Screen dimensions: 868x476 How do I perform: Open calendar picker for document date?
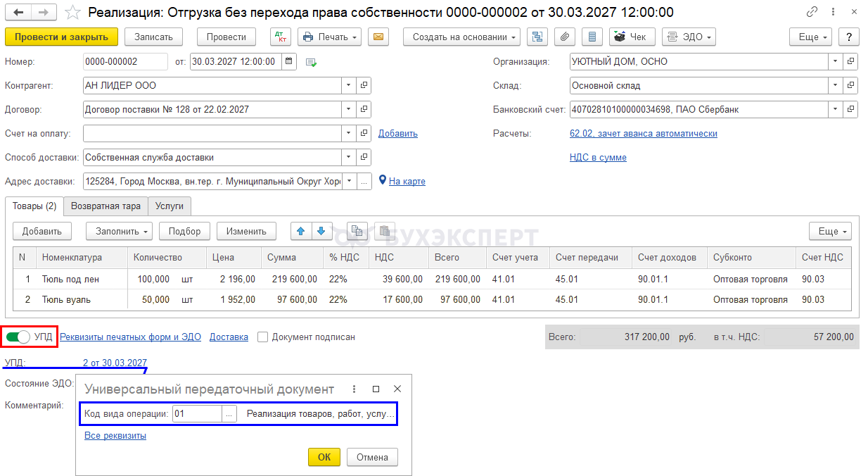point(289,61)
